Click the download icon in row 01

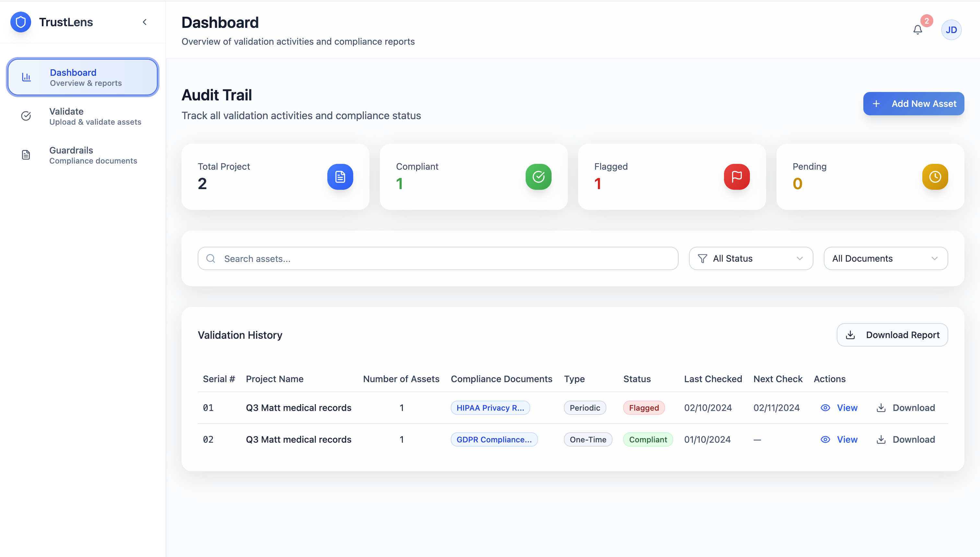pyautogui.click(x=881, y=408)
